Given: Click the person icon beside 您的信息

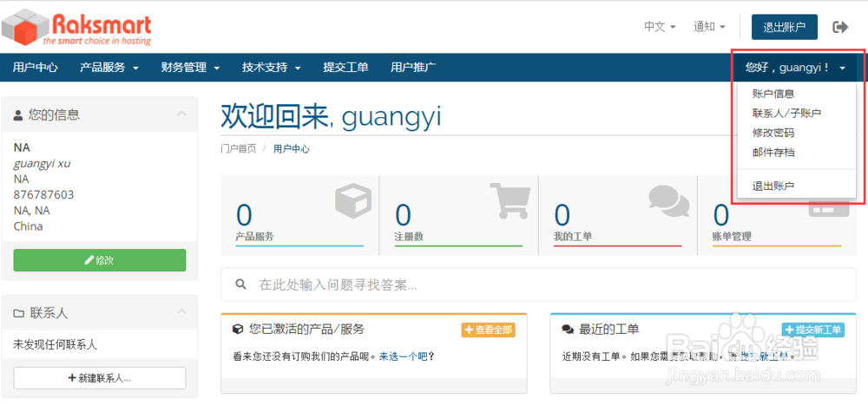Looking at the screenshot, I should [x=18, y=115].
